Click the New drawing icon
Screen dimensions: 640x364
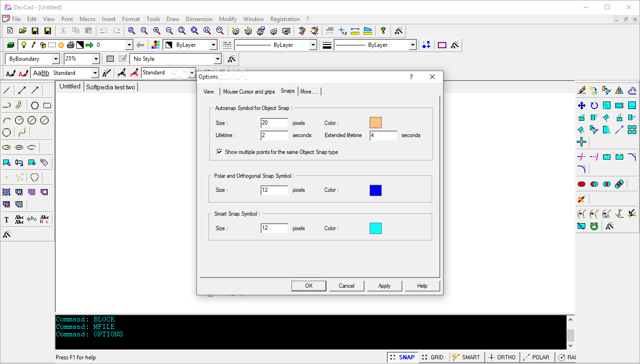pyautogui.click(x=10, y=31)
